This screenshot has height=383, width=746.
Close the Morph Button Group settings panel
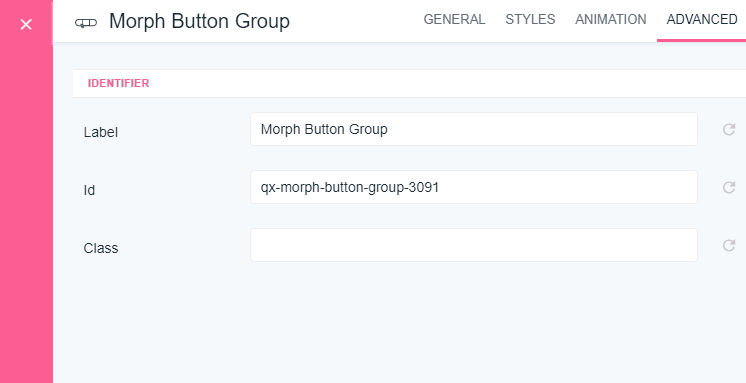[26, 24]
